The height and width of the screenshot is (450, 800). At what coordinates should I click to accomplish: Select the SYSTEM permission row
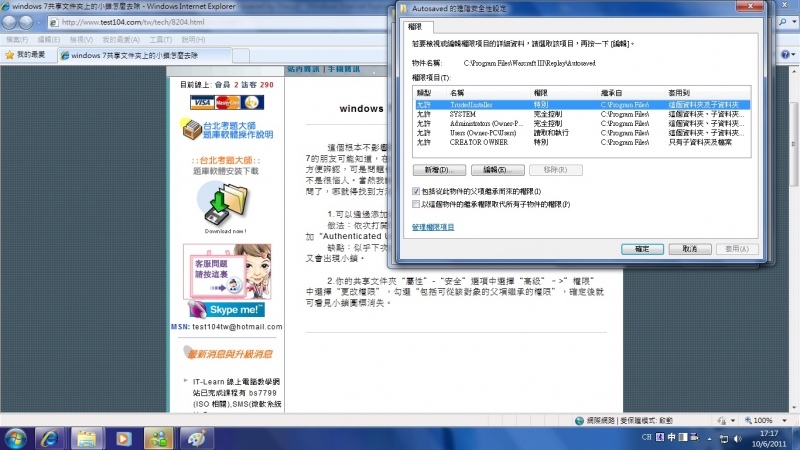click(582, 114)
